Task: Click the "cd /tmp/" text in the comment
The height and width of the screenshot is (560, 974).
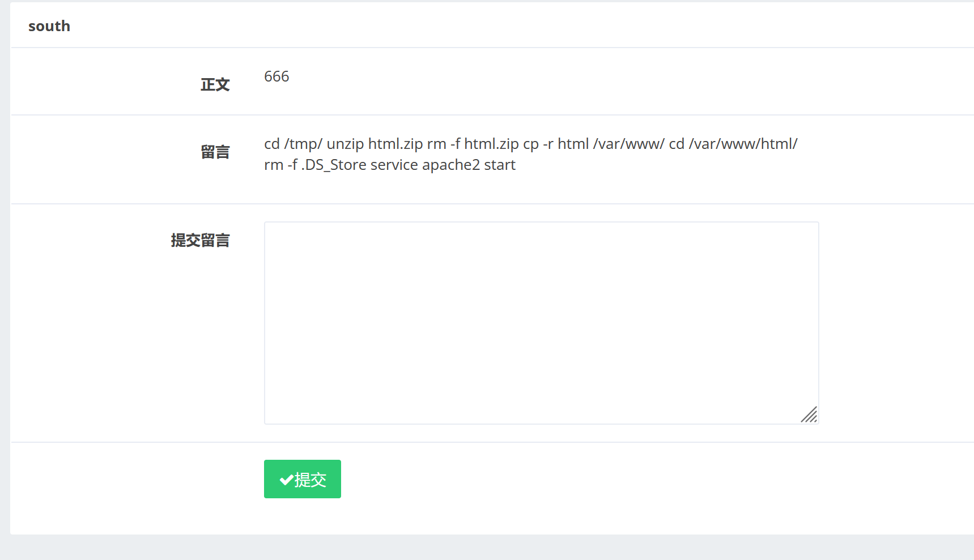Action: click(x=293, y=144)
